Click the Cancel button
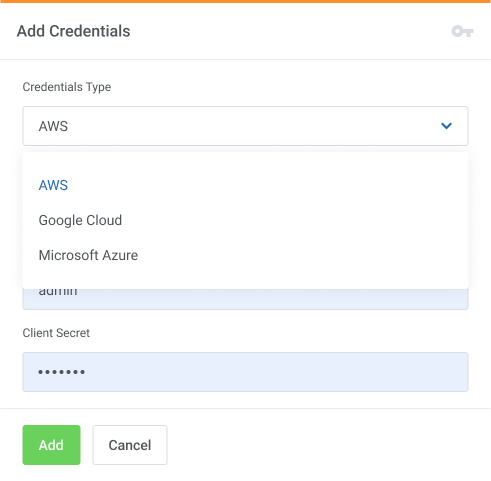491x481 pixels. click(130, 445)
